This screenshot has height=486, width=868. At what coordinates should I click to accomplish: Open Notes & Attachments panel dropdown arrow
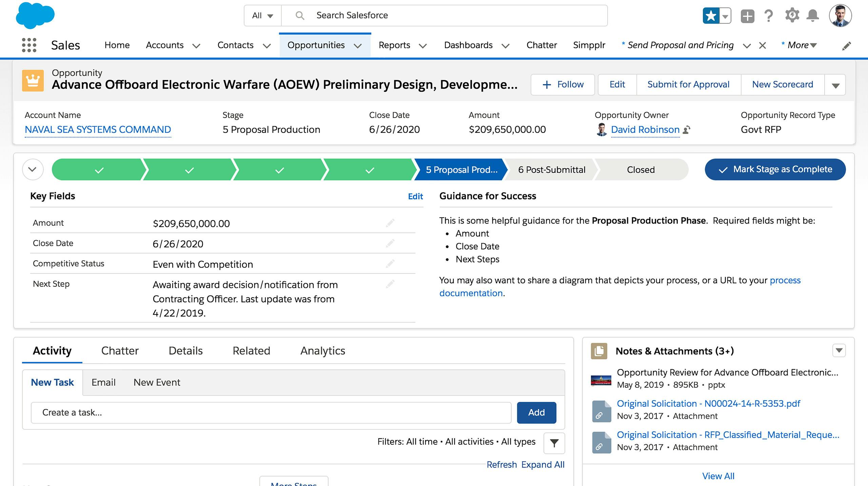pyautogui.click(x=839, y=350)
